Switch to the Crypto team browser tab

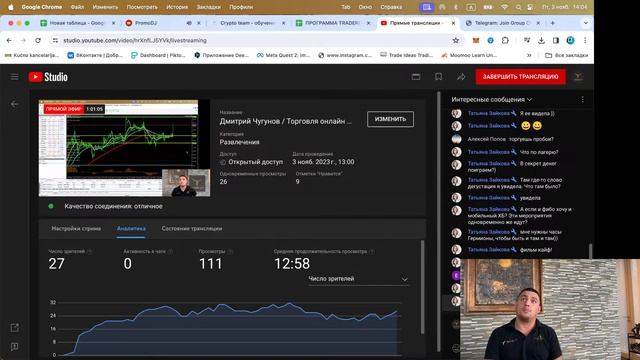[x=249, y=23]
